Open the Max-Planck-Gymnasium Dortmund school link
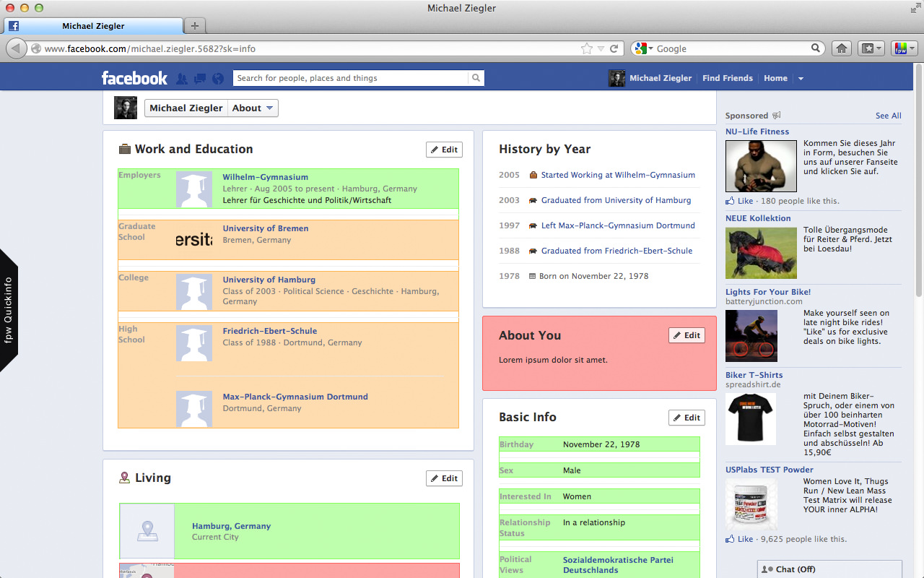This screenshot has width=924, height=578. point(295,397)
